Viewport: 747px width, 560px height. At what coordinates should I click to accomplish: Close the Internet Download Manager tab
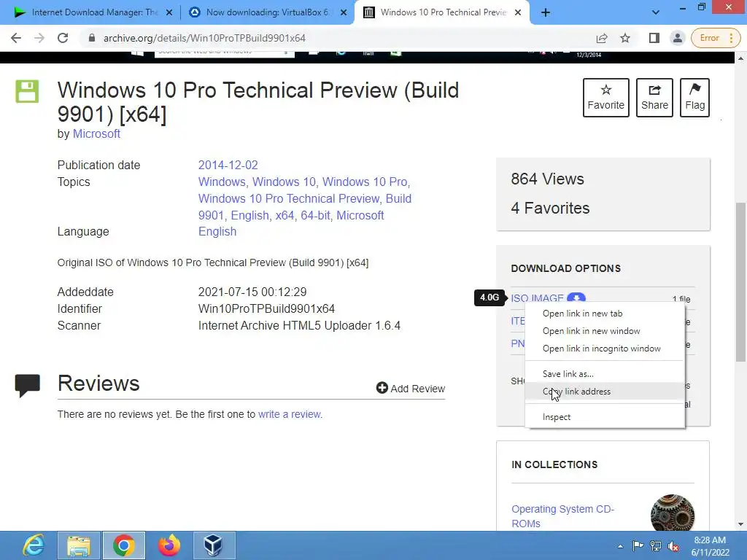point(169,13)
